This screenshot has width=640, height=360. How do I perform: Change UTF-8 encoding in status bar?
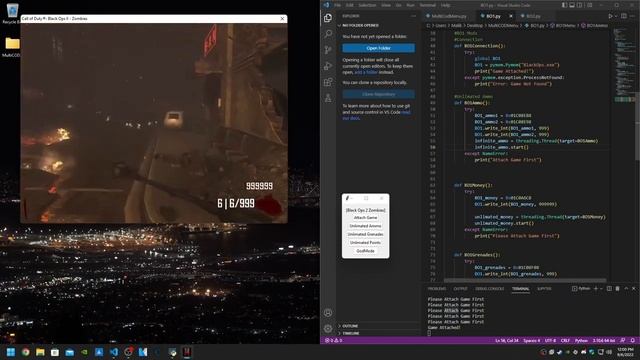(x=550, y=340)
